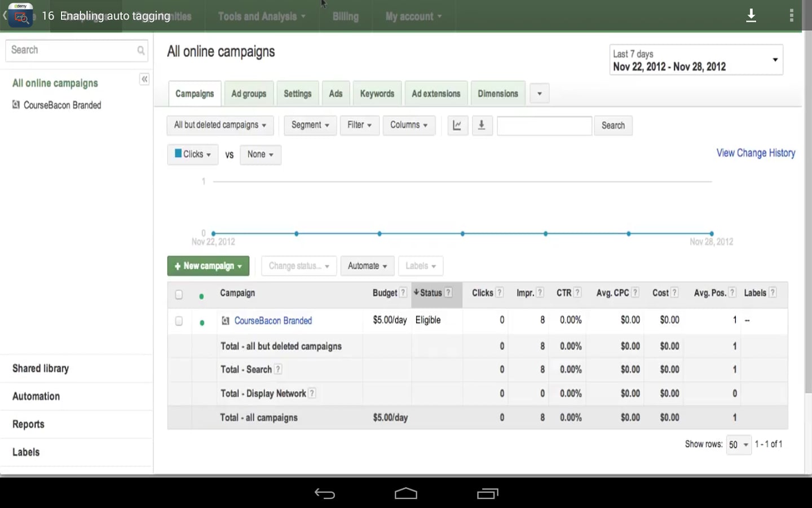Switch to the Ad extensions tab
The image size is (812, 508).
click(436, 94)
